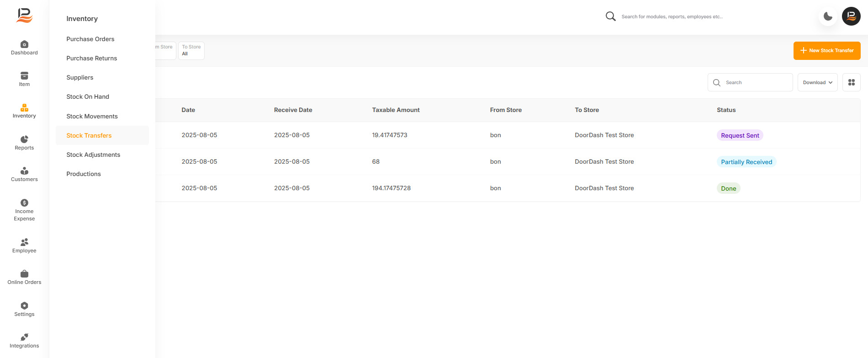Click the Request Sent status badge
The width and height of the screenshot is (868, 358).
coord(740,135)
